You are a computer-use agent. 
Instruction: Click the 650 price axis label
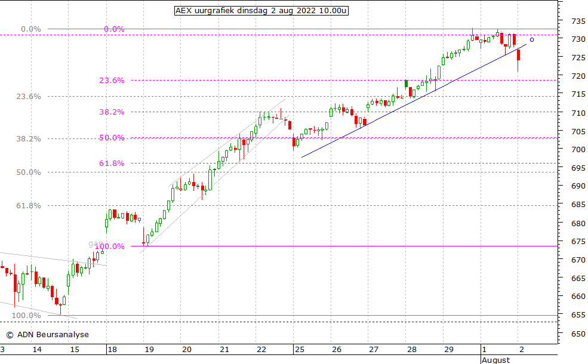577,334
